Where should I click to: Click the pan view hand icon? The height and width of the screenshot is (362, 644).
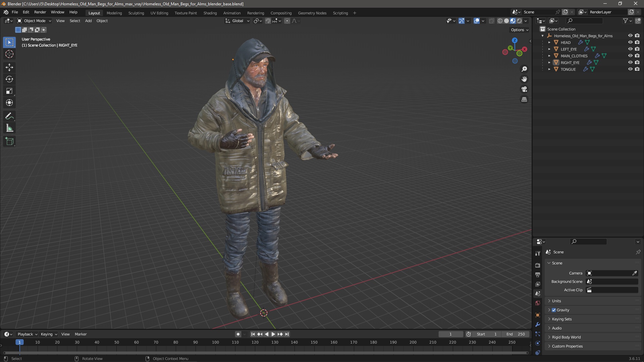click(524, 79)
